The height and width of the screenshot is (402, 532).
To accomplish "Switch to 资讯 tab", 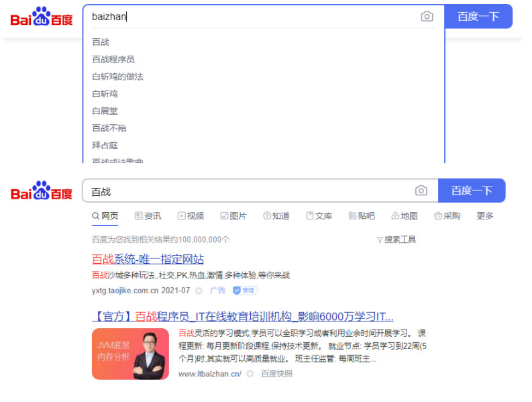I will pos(148,216).
